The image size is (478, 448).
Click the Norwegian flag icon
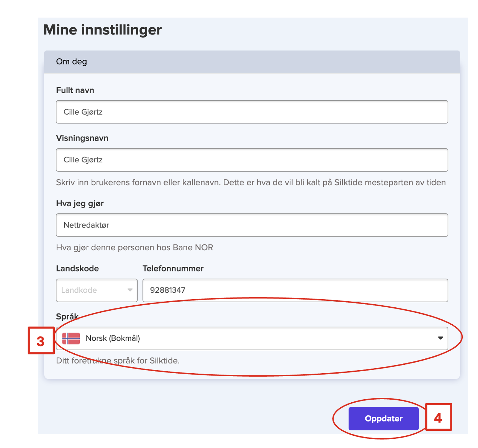(x=71, y=338)
